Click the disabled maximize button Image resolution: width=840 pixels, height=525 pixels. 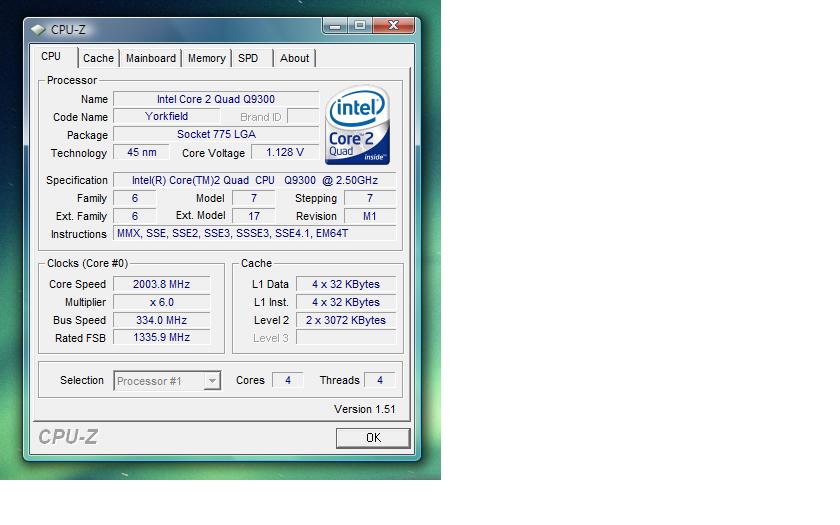(x=360, y=26)
